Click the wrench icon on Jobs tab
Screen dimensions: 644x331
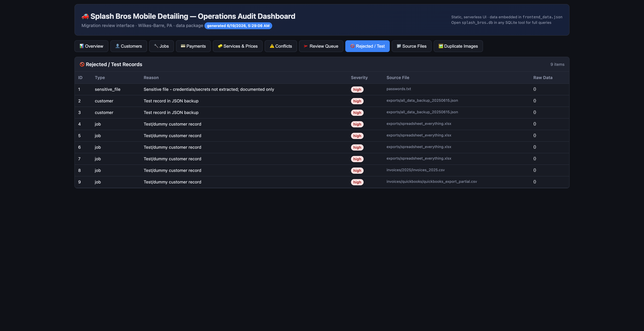click(156, 46)
